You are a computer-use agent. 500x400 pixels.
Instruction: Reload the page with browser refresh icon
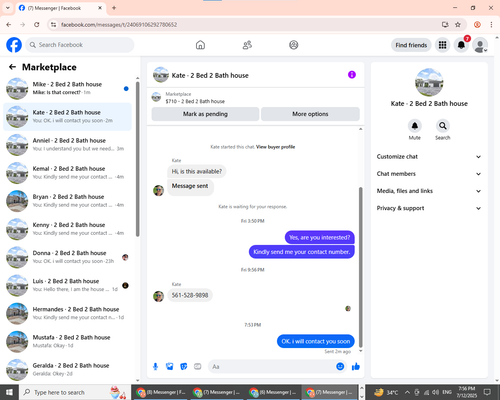click(37, 24)
